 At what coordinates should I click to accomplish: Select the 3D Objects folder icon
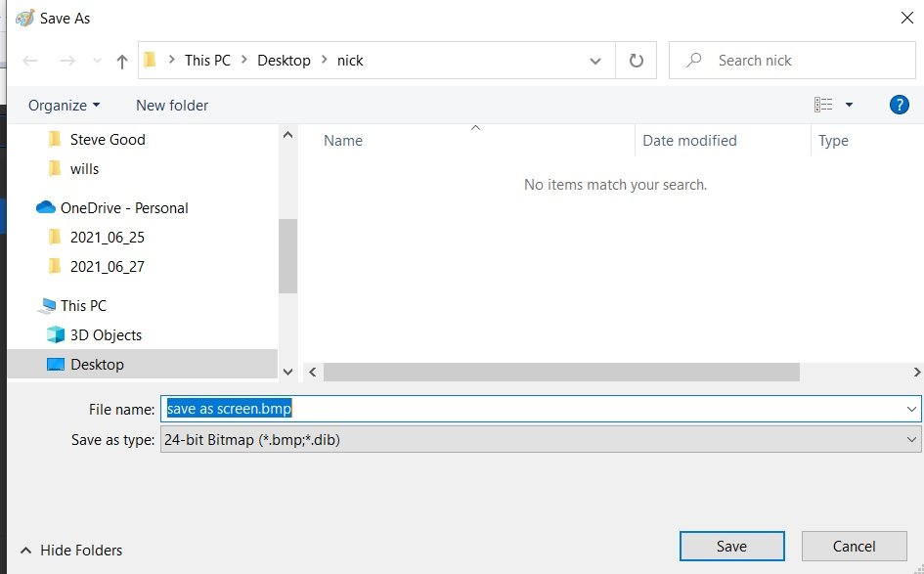(x=56, y=334)
